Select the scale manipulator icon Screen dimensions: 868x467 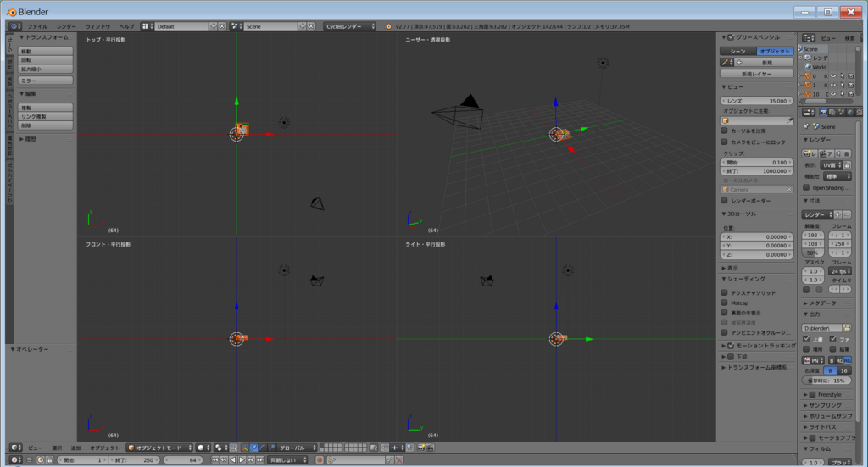tap(272, 448)
